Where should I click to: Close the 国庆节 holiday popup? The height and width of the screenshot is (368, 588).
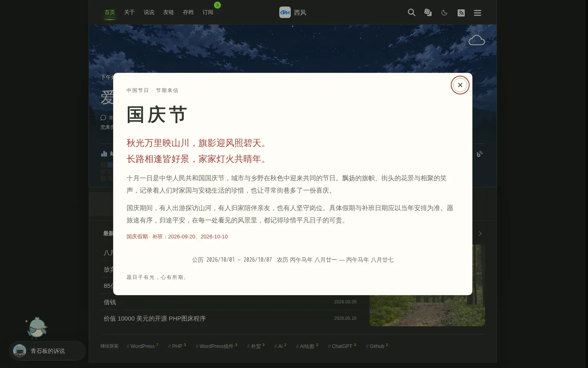pos(460,85)
